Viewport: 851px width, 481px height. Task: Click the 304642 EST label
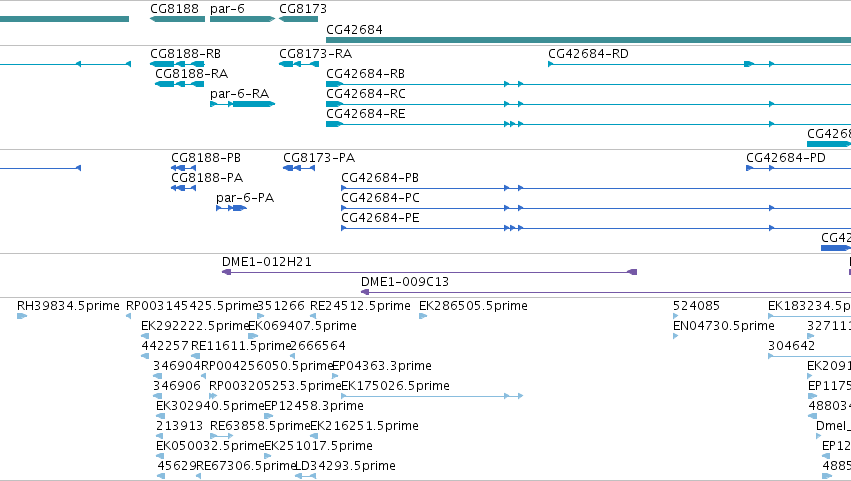coord(791,346)
